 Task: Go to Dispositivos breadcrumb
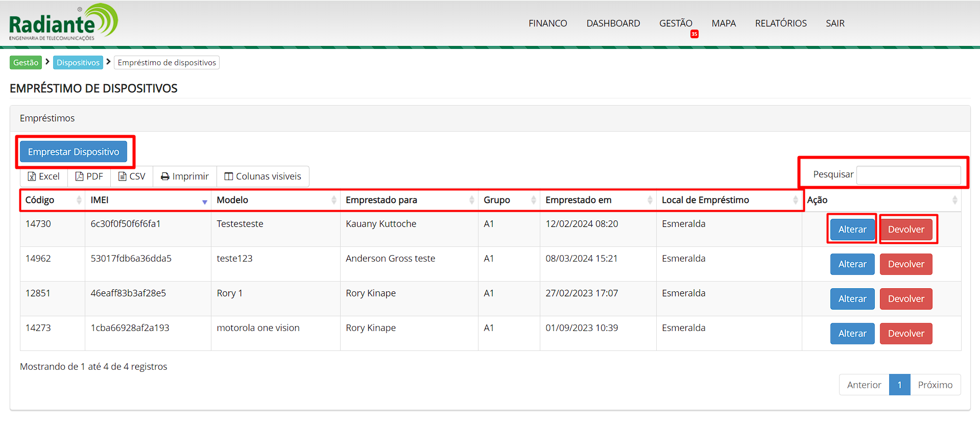pyautogui.click(x=78, y=63)
